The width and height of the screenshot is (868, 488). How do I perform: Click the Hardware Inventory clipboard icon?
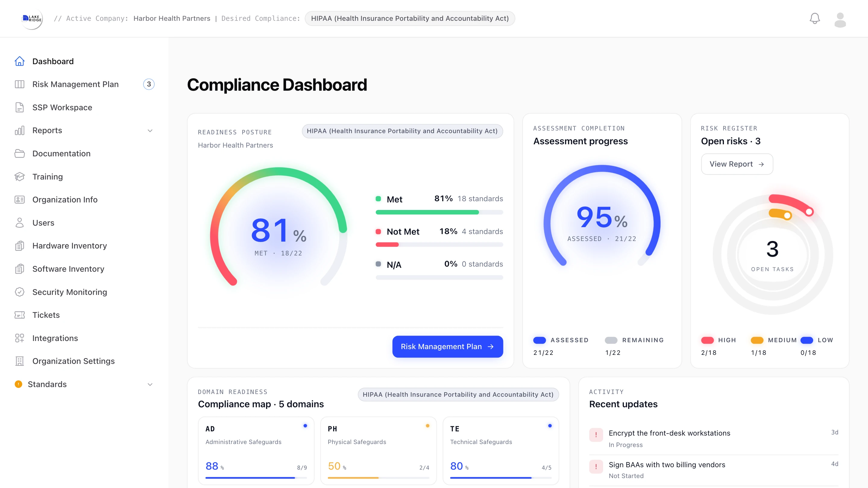point(20,246)
